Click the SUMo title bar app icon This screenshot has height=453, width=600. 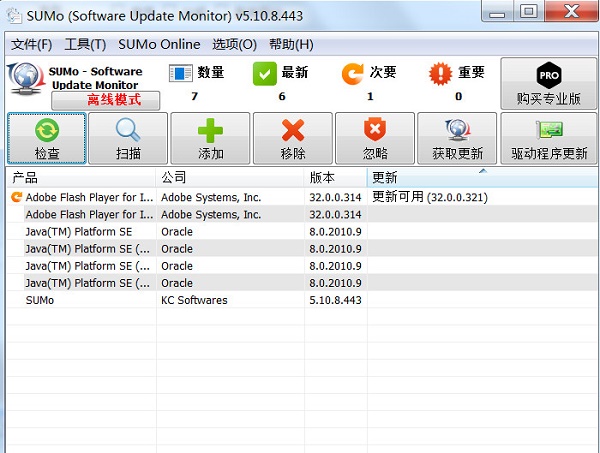pyautogui.click(x=15, y=16)
